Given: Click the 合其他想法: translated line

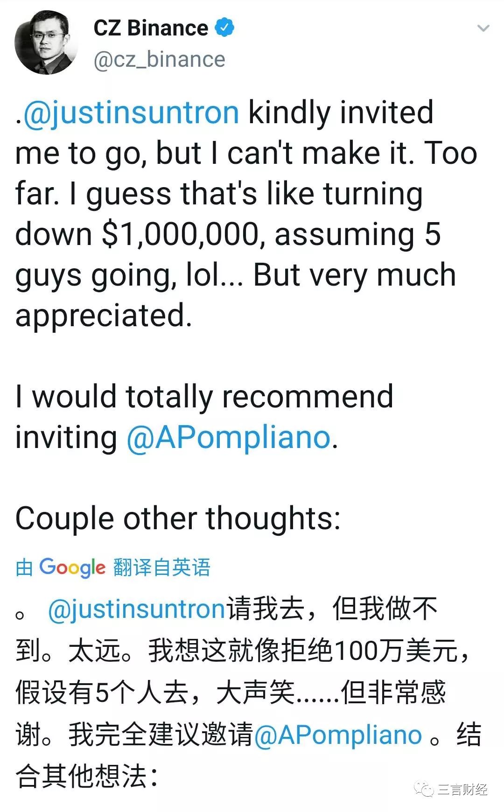Looking at the screenshot, I should (x=87, y=776).
